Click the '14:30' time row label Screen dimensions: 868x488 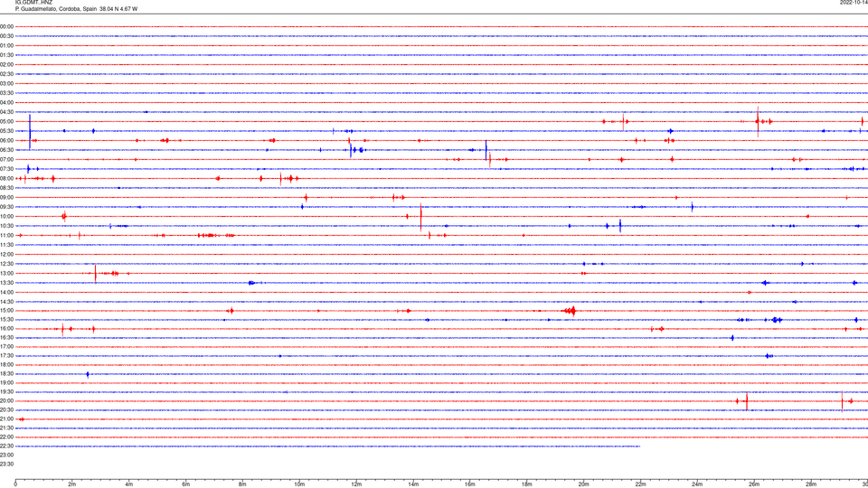(x=6, y=302)
